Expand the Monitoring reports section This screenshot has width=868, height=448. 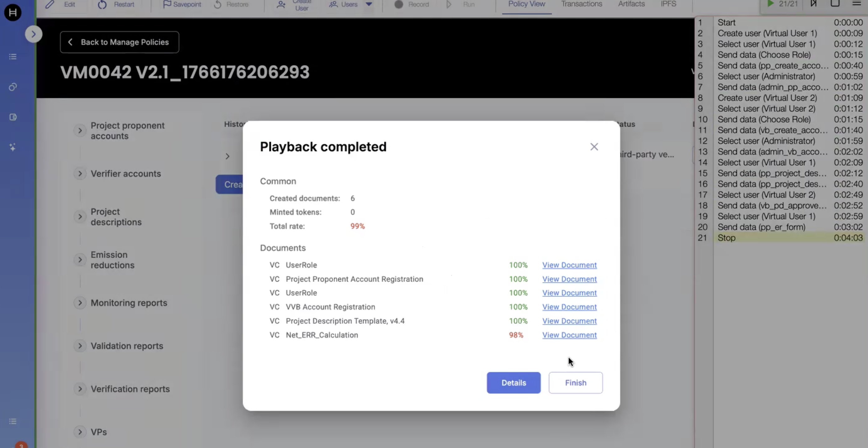(x=80, y=303)
